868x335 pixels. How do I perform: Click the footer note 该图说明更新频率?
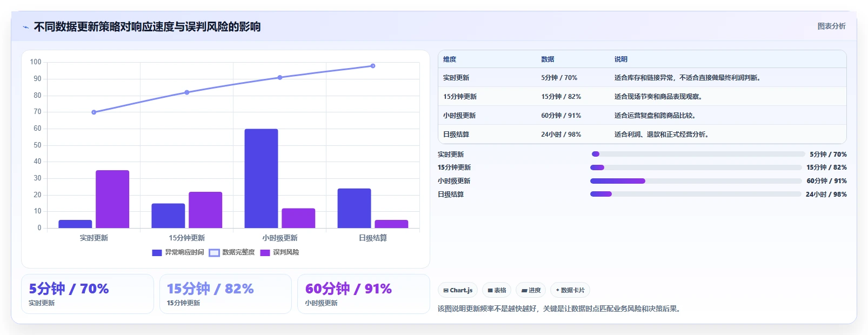click(560, 309)
